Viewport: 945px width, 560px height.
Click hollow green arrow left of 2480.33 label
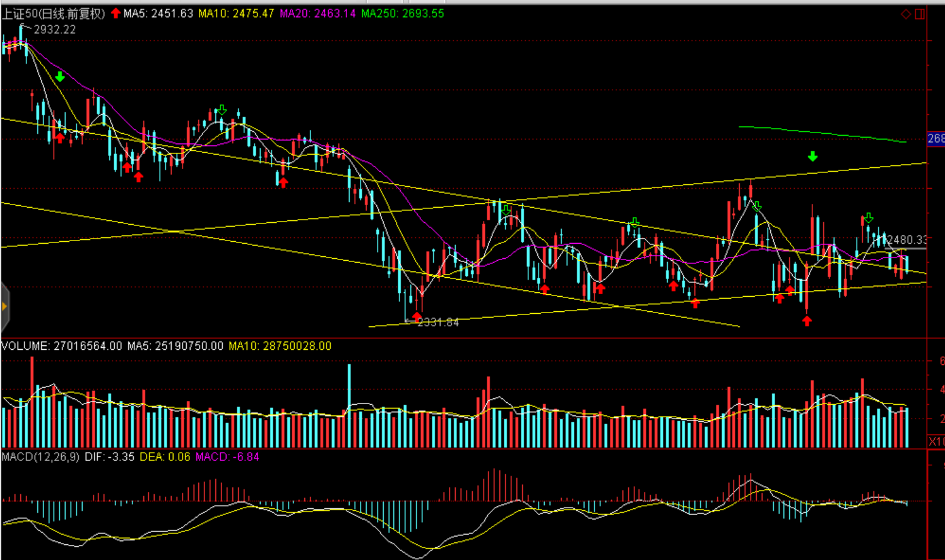click(869, 218)
